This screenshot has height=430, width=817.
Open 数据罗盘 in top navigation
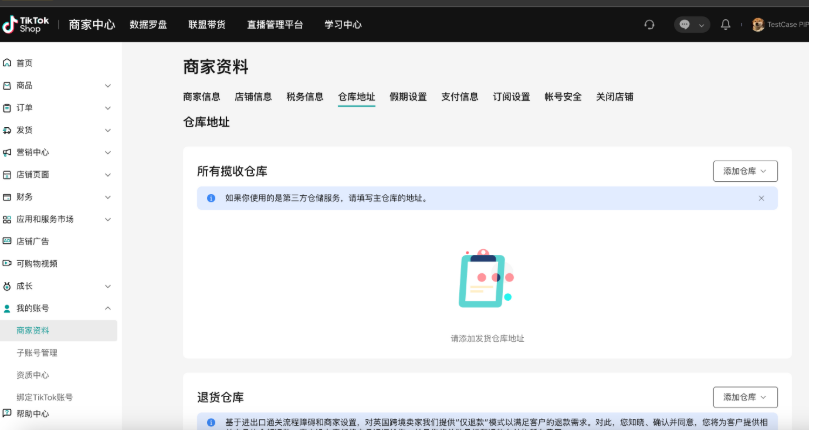pos(148,24)
